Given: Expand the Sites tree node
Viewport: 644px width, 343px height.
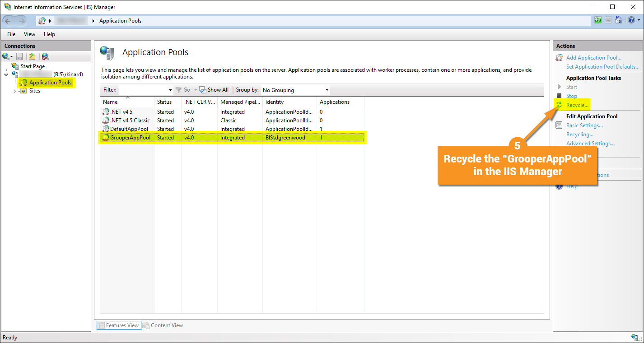Looking at the screenshot, I should click(x=15, y=91).
